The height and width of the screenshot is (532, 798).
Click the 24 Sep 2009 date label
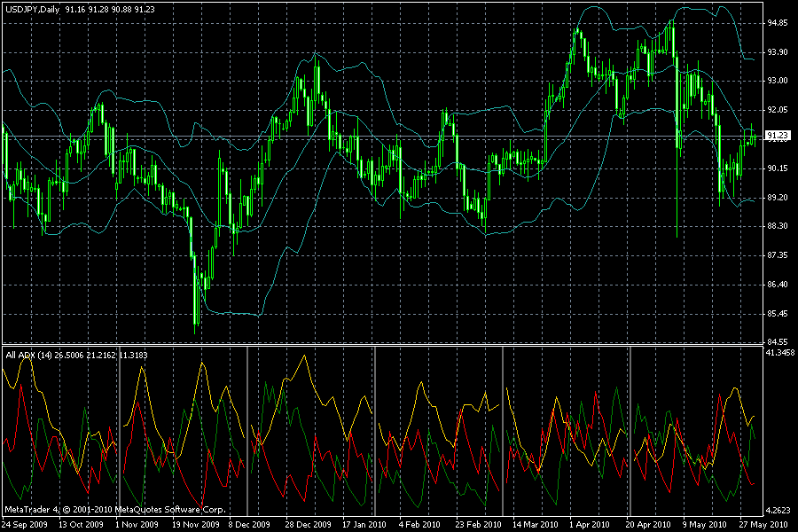coord(25,524)
